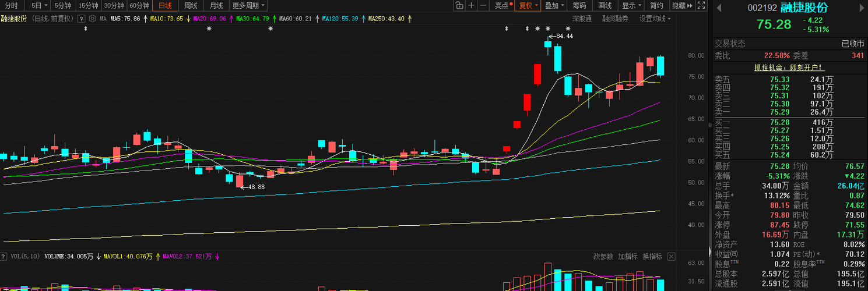Click the MA120:55.39 value label
This screenshot has width=868, height=291.
coord(339,19)
